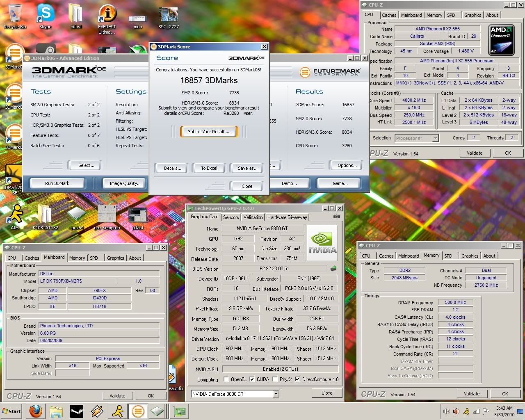Click the CPU-Z chip icon in the taskbar
Viewport: 525px width, 420px height.
[157, 411]
